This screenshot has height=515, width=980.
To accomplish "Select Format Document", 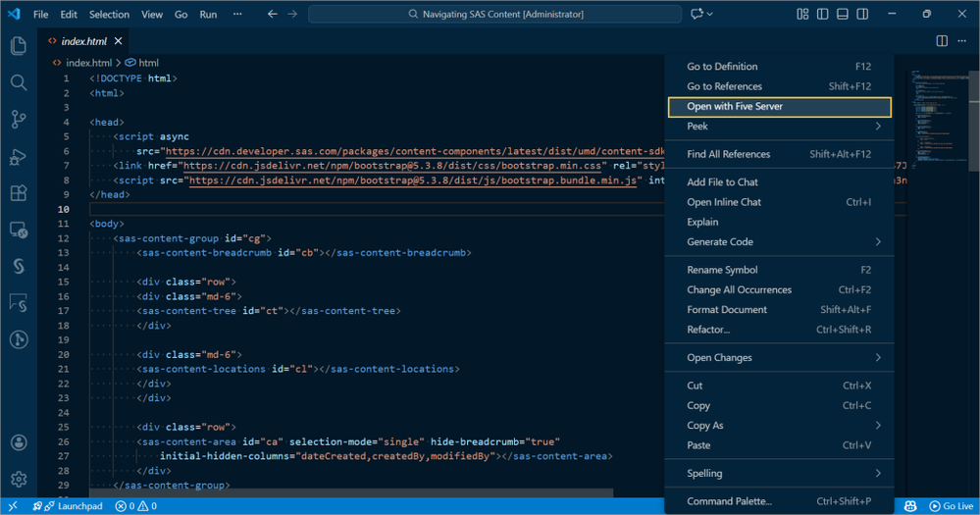I will (x=779, y=309).
